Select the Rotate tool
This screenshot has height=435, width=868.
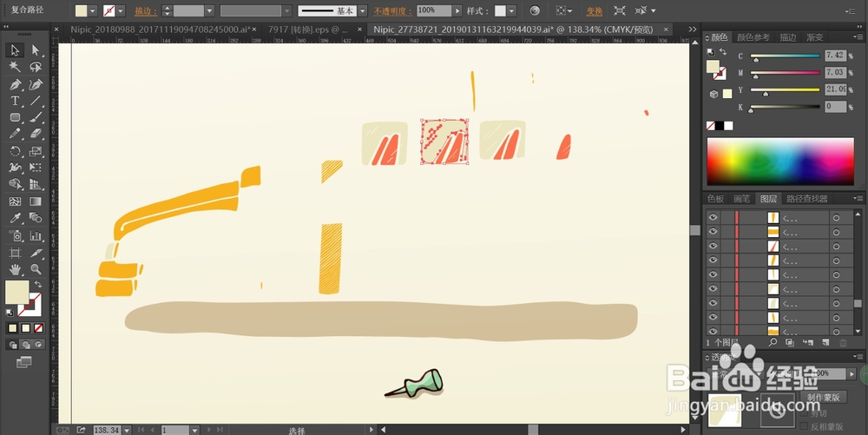pyautogui.click(x=15, y=151)
